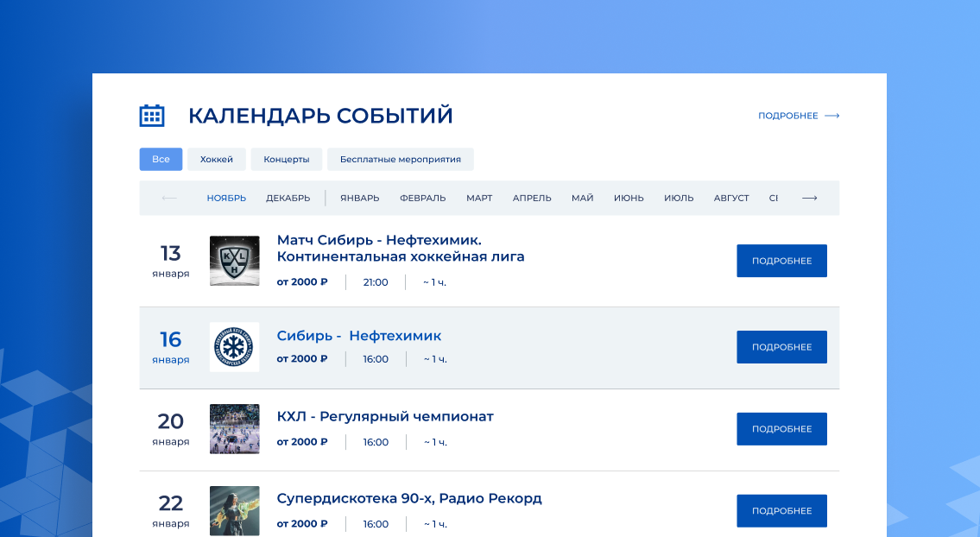Choose Апрель in the month strip
The image size is (980, 537).
coord(532,198)
